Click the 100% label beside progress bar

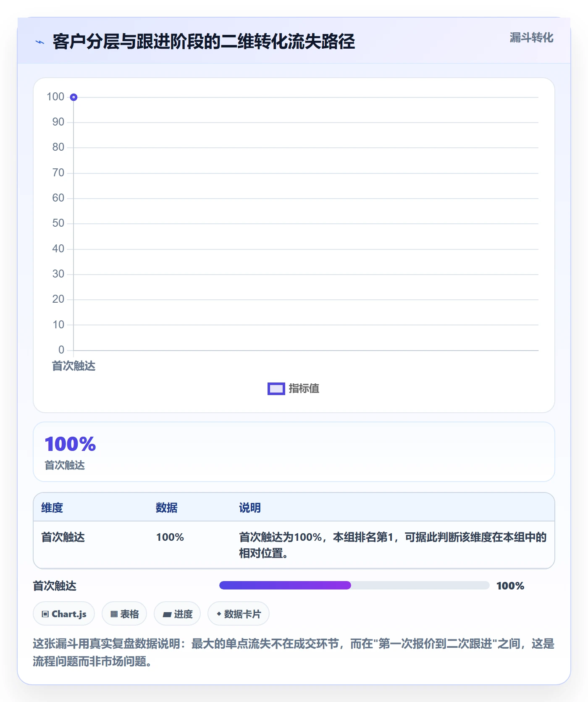(x=510, y=586)
